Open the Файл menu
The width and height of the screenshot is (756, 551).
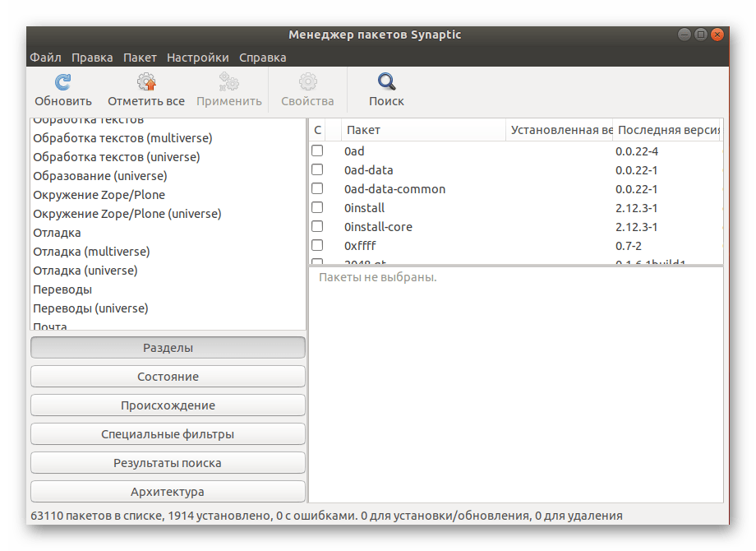pos(45,58)
